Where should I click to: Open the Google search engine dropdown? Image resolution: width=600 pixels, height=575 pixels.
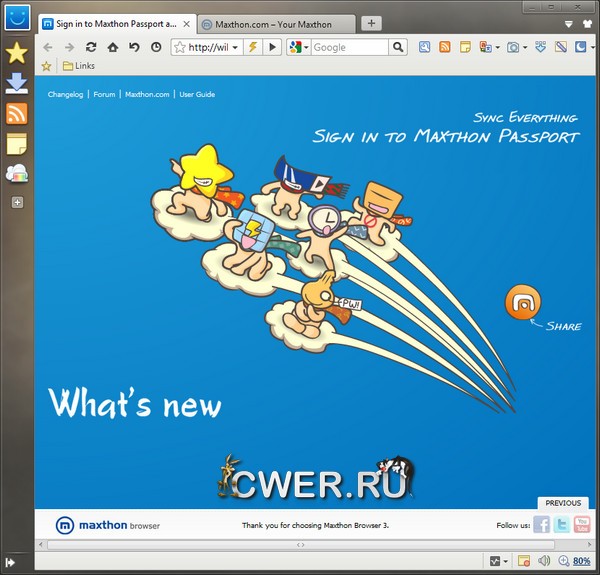[303, 47]
